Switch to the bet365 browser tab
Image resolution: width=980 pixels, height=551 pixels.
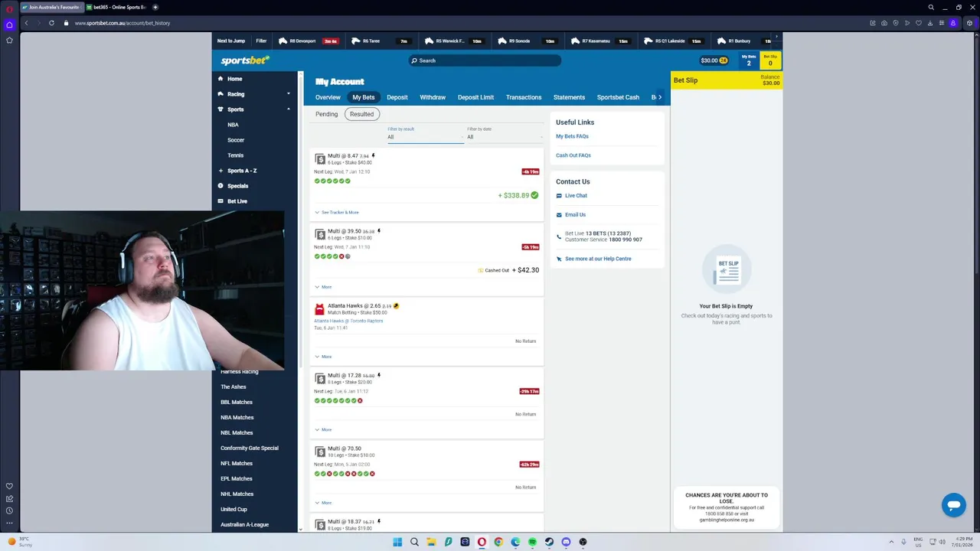pyautogui.click(x=116, y=7)
